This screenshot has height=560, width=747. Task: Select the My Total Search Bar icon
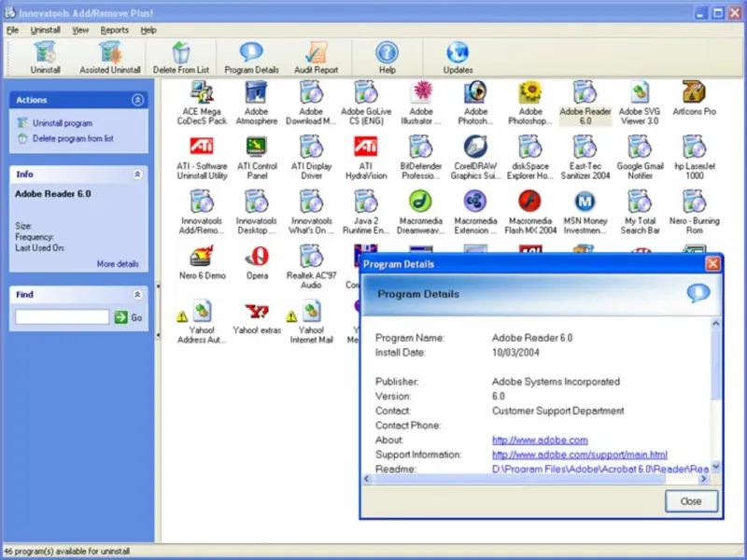tap(640, 213)
